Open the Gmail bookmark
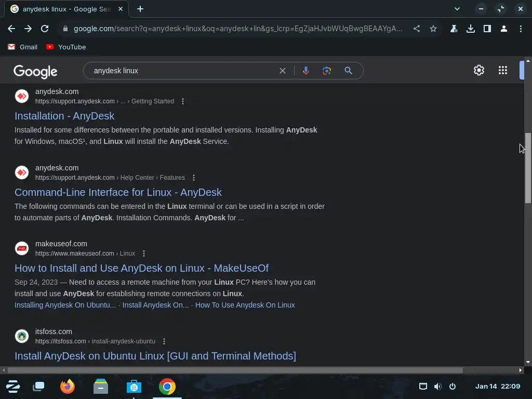Image resolution: width=532 pixels, height=399 pixels. [x=22, y=47]
